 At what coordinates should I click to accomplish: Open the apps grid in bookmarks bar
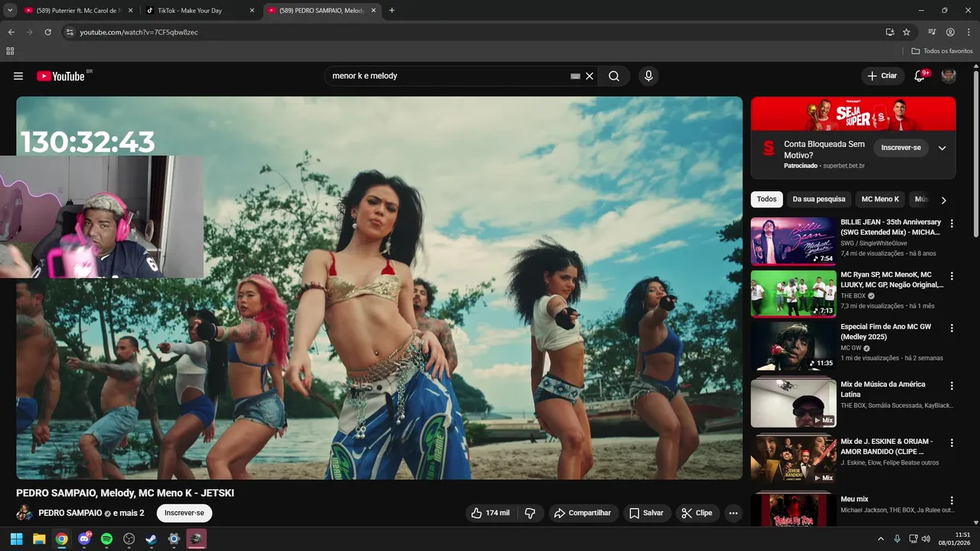(x=10, y=51)
